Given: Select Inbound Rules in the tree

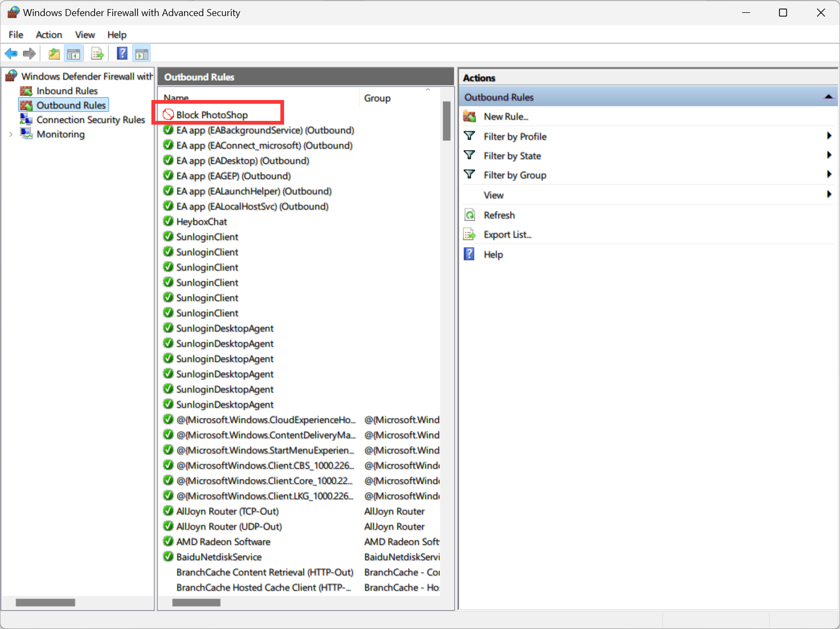Looking at the screenshot, I should (67, 91).
